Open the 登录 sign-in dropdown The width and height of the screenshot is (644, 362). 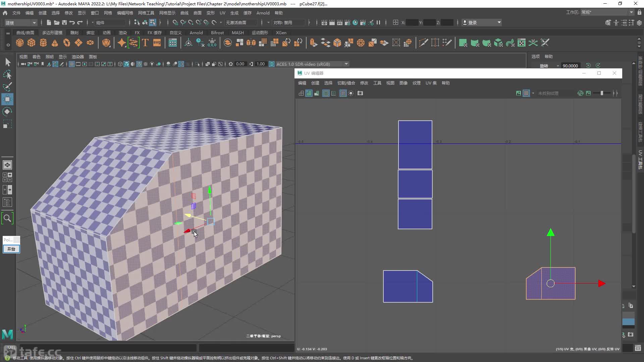[x=482, y=22]
